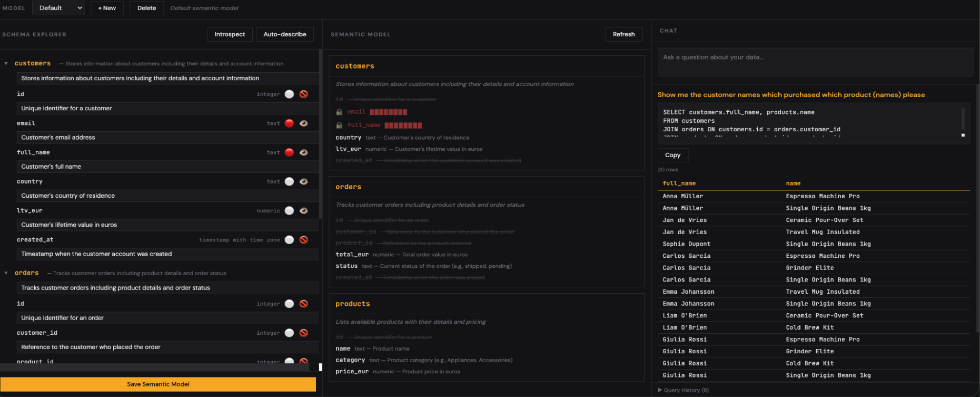This screenshot has height=397, width=980.
Task: Click the name column header in results
Action: [793, 183]
